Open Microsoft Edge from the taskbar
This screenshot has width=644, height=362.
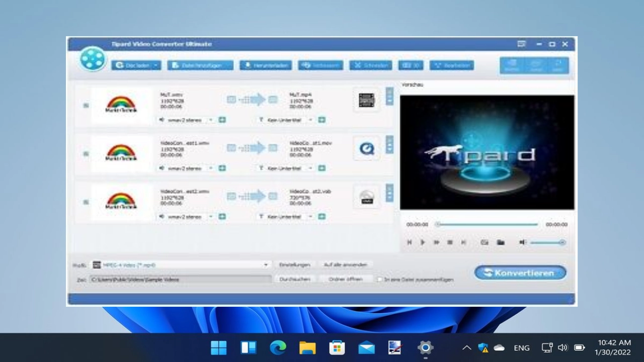[x=278, y=347]
